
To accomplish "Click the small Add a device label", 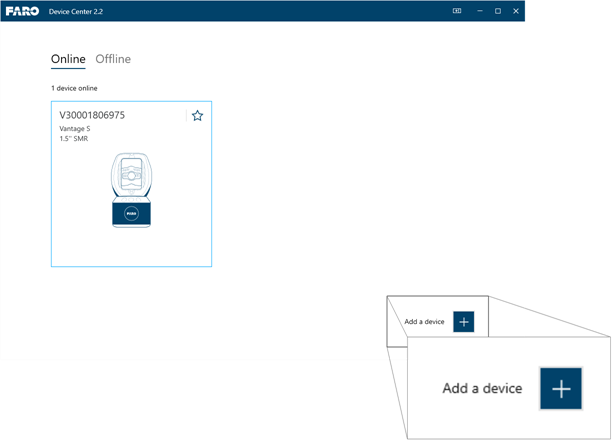I will coord(424,322).
